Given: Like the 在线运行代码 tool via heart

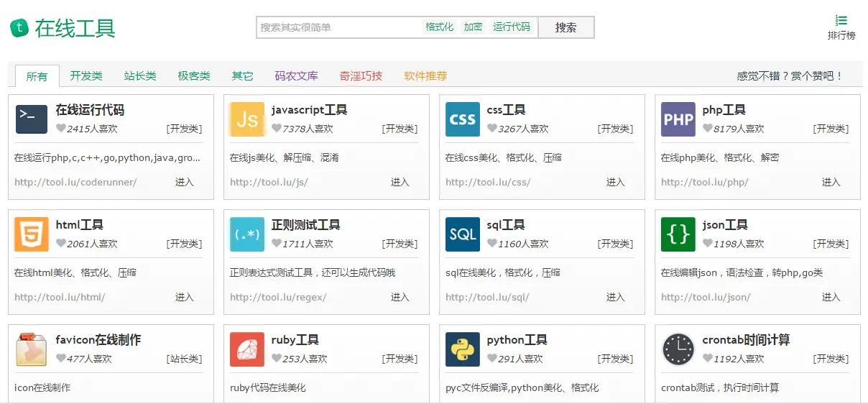Looking at the screenshot, I should click(61, 129).
